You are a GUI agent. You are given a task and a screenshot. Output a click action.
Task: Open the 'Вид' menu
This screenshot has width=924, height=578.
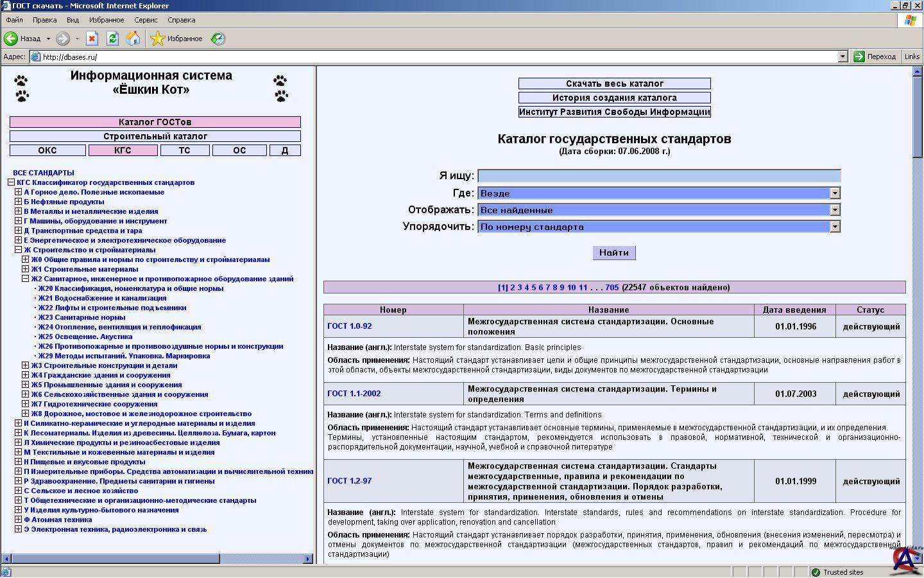(73, 20)
